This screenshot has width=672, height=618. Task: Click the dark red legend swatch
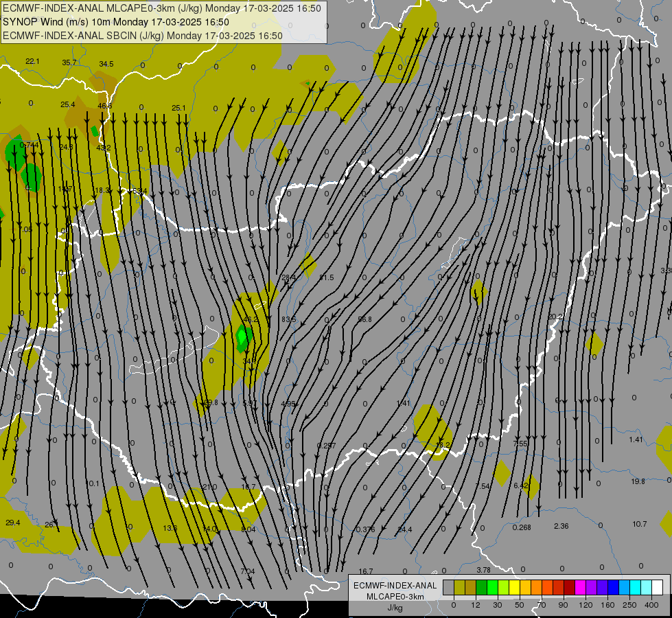569,587
